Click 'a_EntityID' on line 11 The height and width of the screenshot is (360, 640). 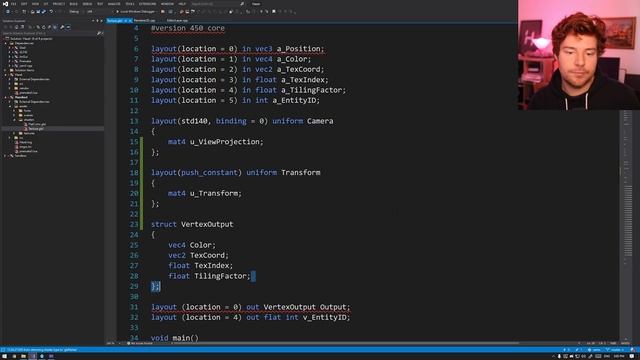[x=294, y=100]
